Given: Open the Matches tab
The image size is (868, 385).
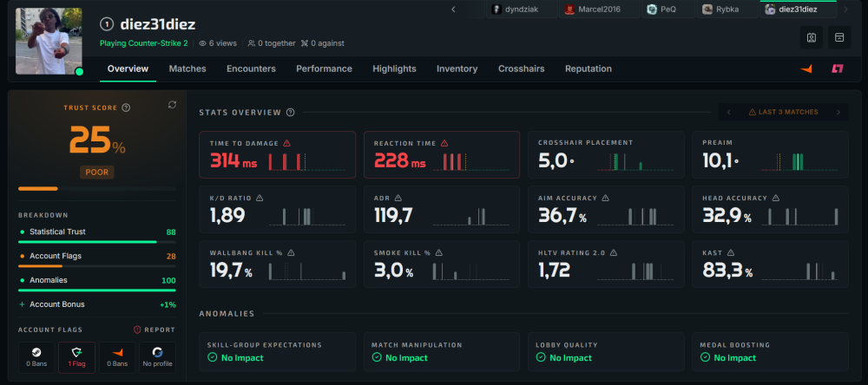Looking at the screenshot, I should (187, 69).
